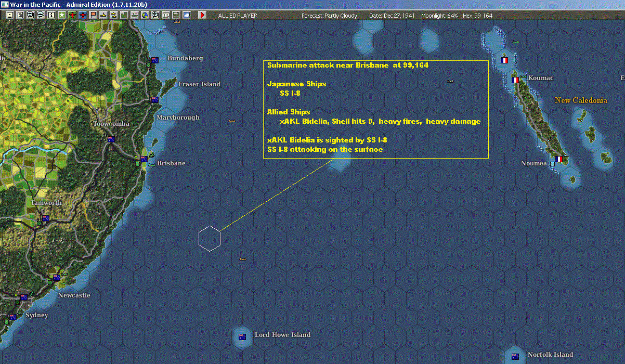Click ship icon inside the combat report box
The height and width of the screenshot is (364, 625).
coord(451,81)
